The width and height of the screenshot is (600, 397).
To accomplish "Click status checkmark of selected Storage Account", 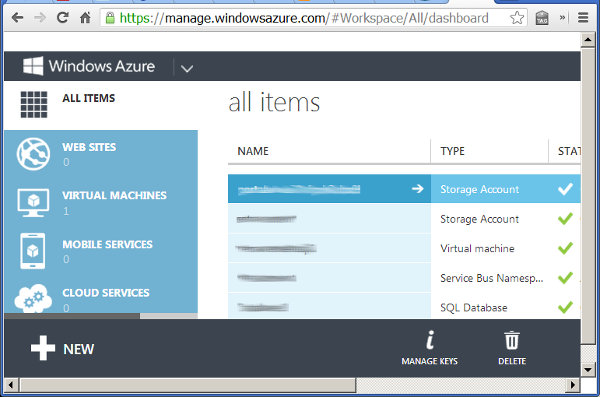I will point(565,188).
